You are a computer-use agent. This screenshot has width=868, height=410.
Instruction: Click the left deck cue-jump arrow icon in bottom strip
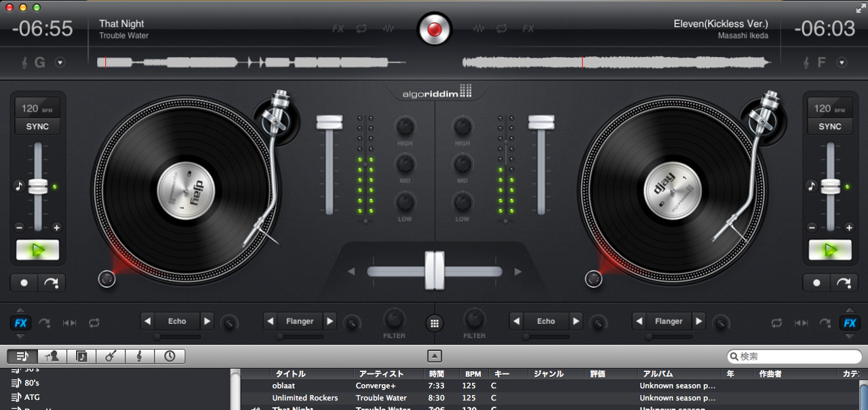coord(45,323)
